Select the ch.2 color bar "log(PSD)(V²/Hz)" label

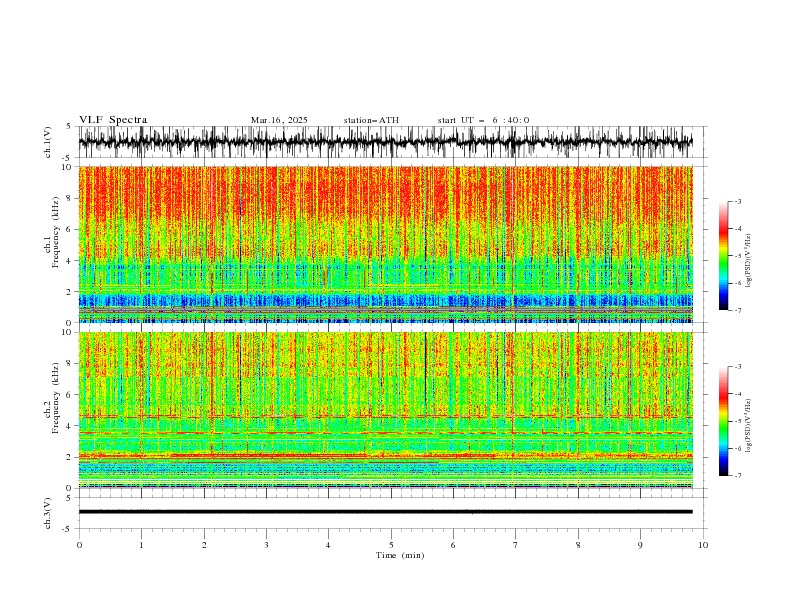749,426
